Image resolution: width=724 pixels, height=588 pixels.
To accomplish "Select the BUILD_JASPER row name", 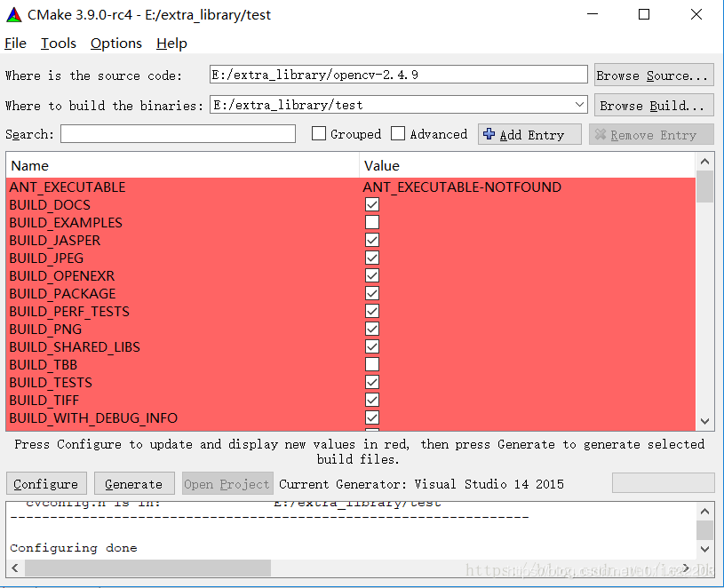I will (x=54, y=240).
